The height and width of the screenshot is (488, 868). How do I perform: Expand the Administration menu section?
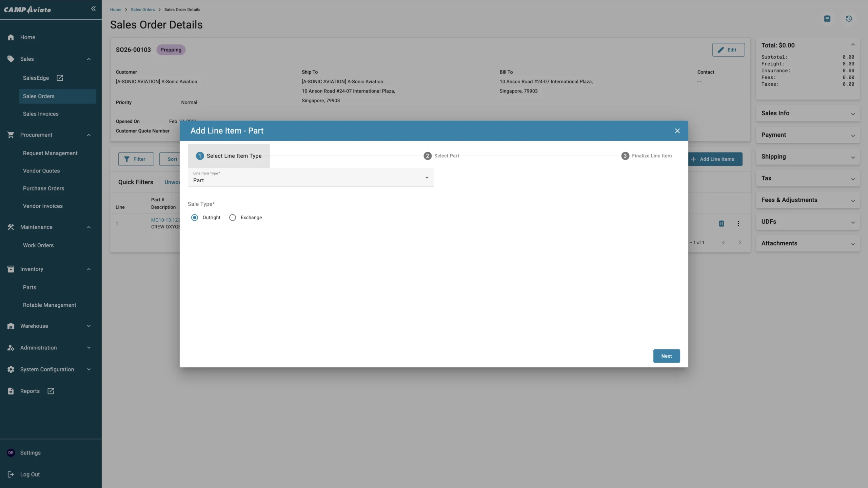click(x=89, y=348)
